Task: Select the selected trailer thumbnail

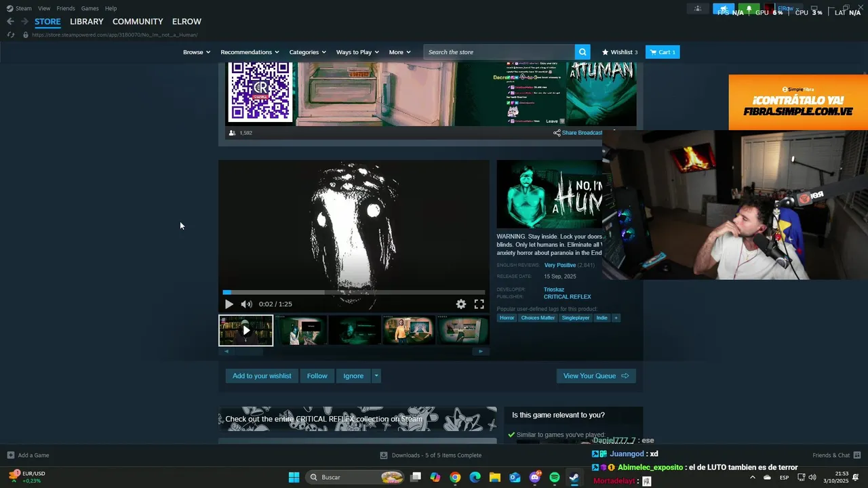Action: pos(246,330)
